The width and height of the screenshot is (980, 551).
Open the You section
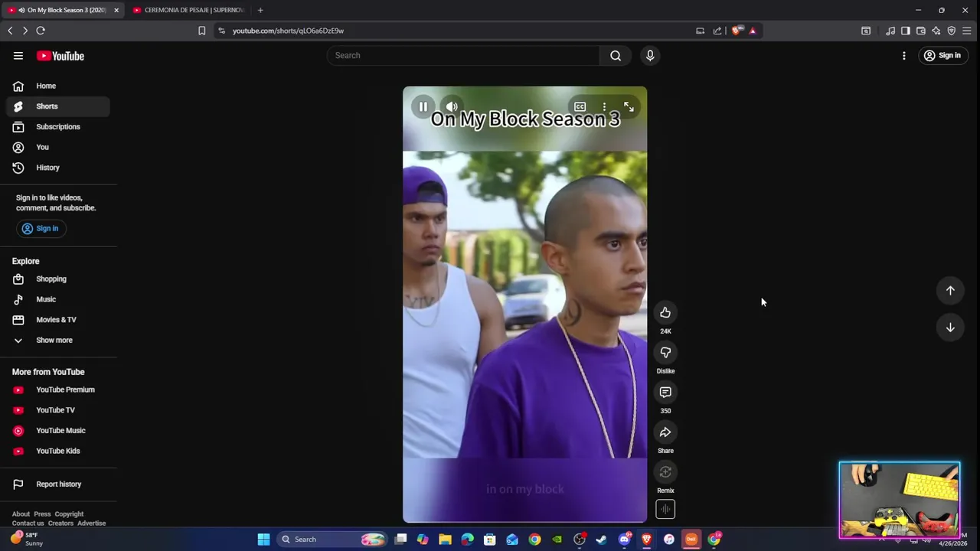pos(58,147)
